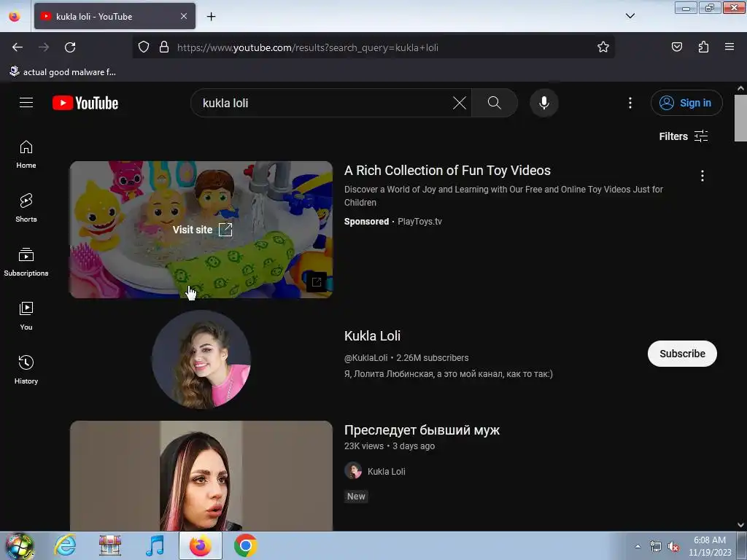Go back with the browser back arrow
This screenshot has width=747, height=560.
18,47
